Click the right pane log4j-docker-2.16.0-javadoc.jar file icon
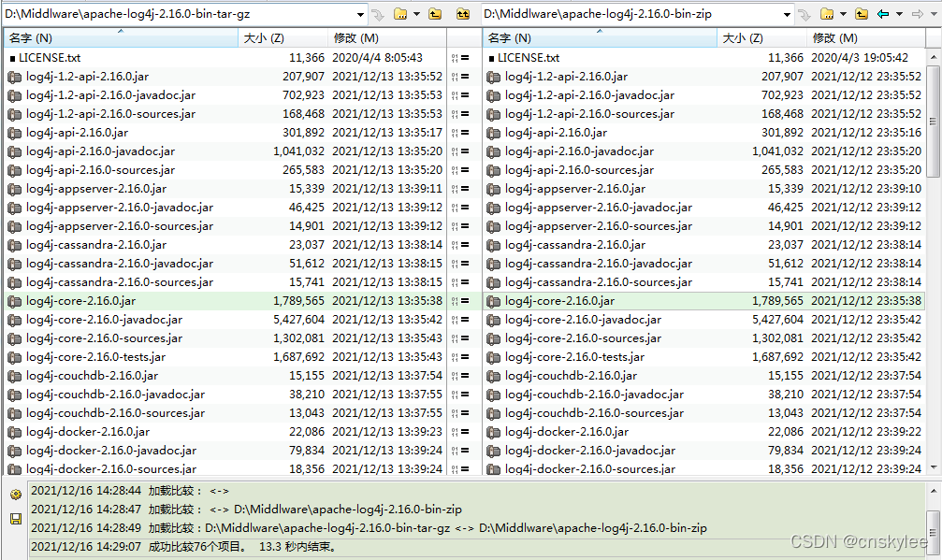 (493, 451)
